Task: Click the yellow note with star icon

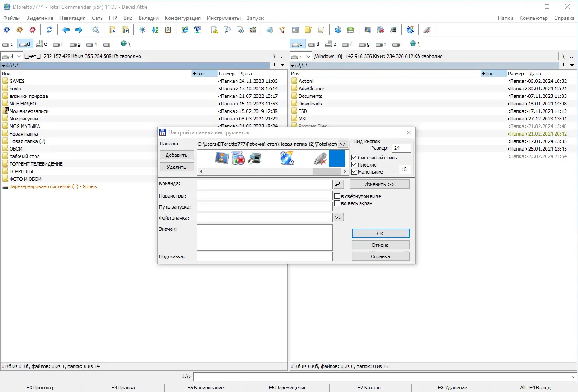Action: point(308,30)
